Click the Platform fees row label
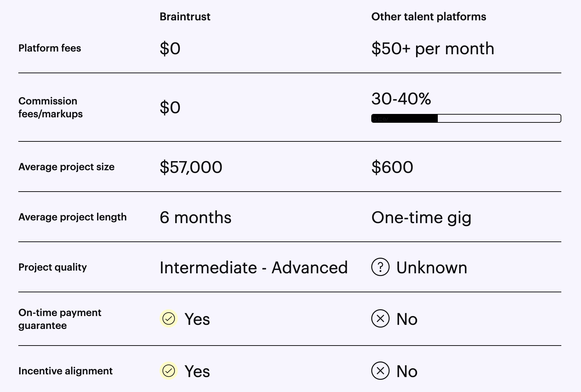 [x=50, y=48]
